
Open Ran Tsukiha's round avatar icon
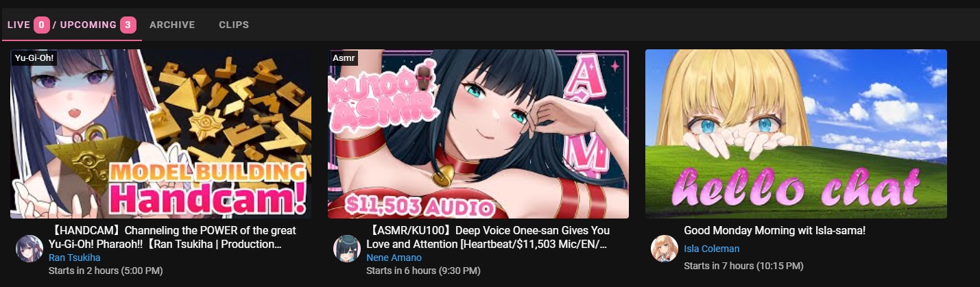(29, 249)
